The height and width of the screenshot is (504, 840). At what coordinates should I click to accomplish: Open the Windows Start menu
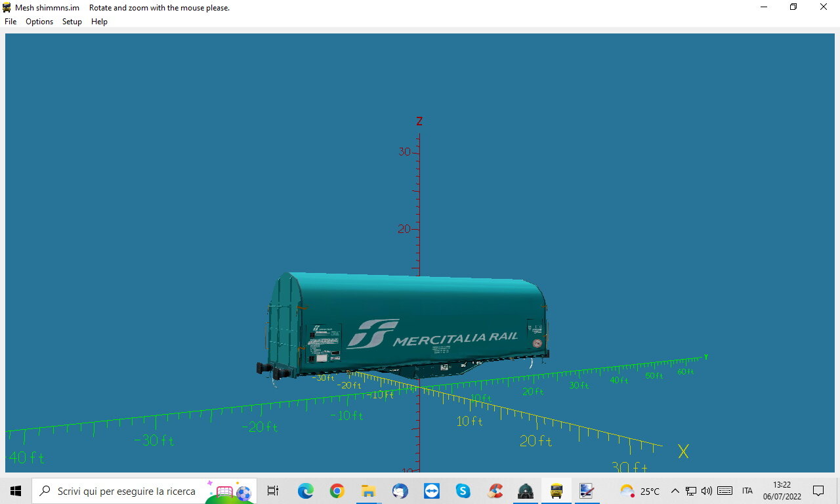[16, 491]
